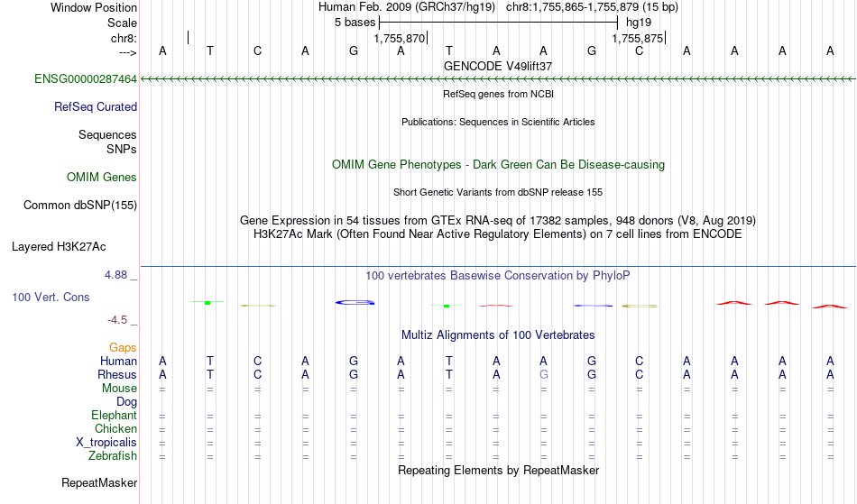
Task: Click the blue PhyloP bar under base G
Action: click(355, 303)
